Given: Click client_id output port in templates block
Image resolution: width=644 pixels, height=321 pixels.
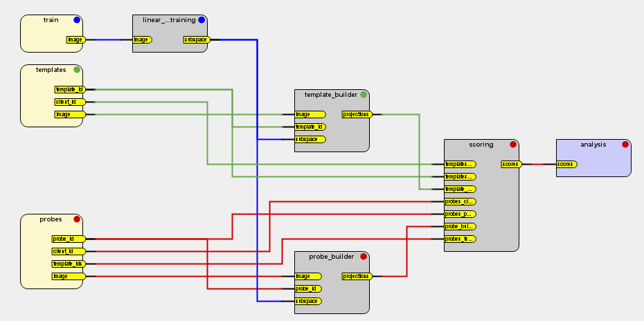Looking at the screenshot, I should [x=70, y=102].
